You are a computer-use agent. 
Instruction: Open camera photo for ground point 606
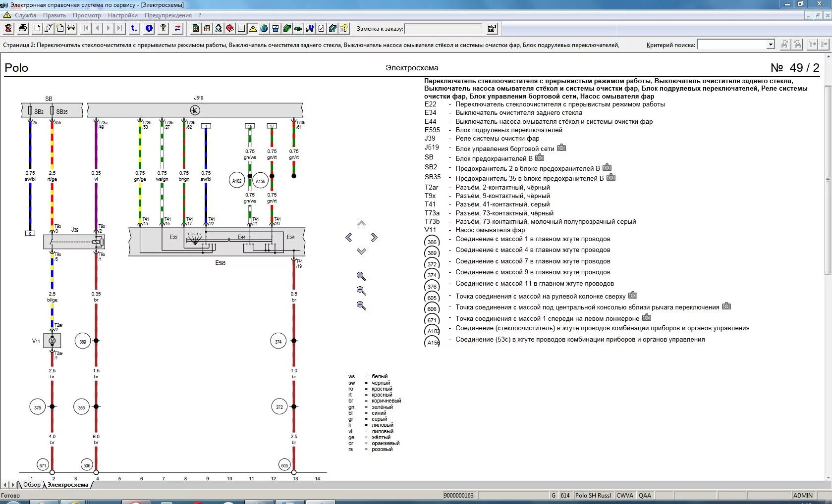point(726,306)
